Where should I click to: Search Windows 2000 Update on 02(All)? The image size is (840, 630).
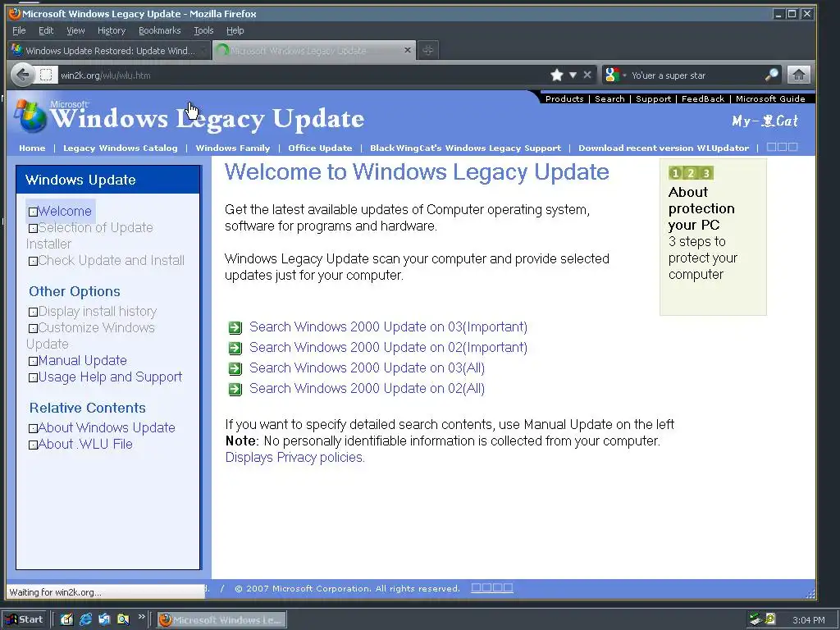(367, 388)
